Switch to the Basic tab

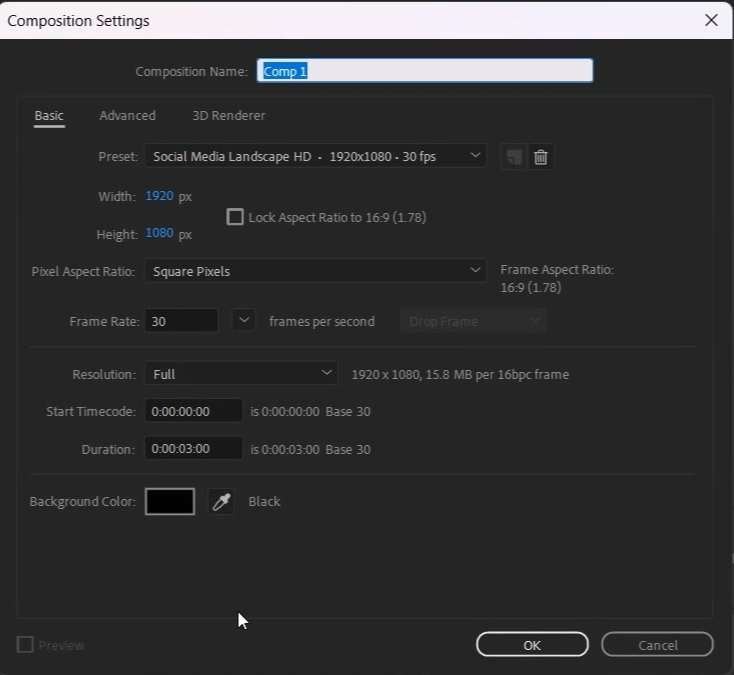point(49,116)
